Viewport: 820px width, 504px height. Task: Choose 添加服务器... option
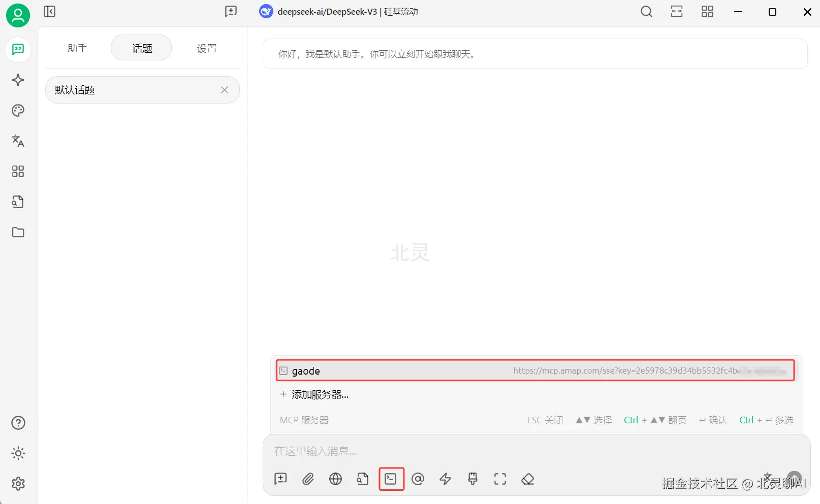point(314,394)
